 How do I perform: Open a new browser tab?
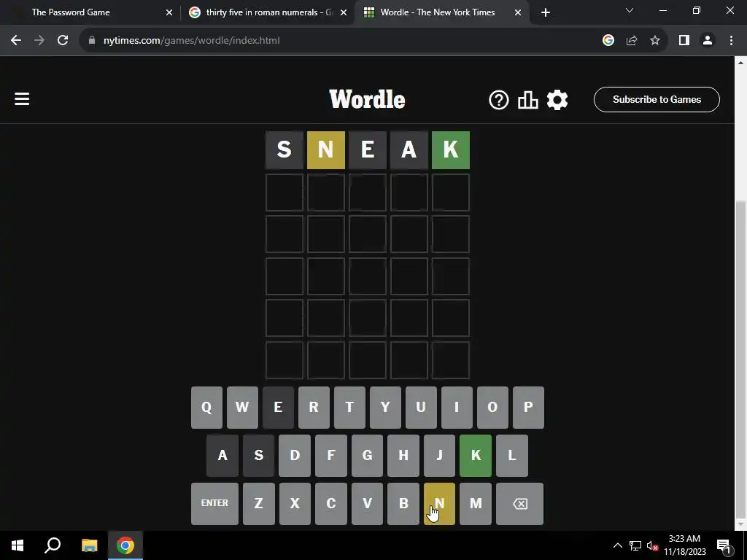click(x=546, y=12)
